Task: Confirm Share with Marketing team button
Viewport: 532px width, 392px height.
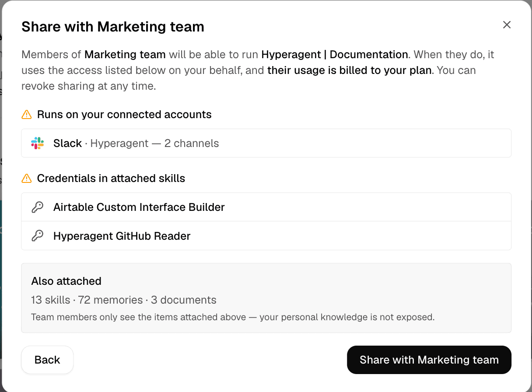Action: [429, 360]
